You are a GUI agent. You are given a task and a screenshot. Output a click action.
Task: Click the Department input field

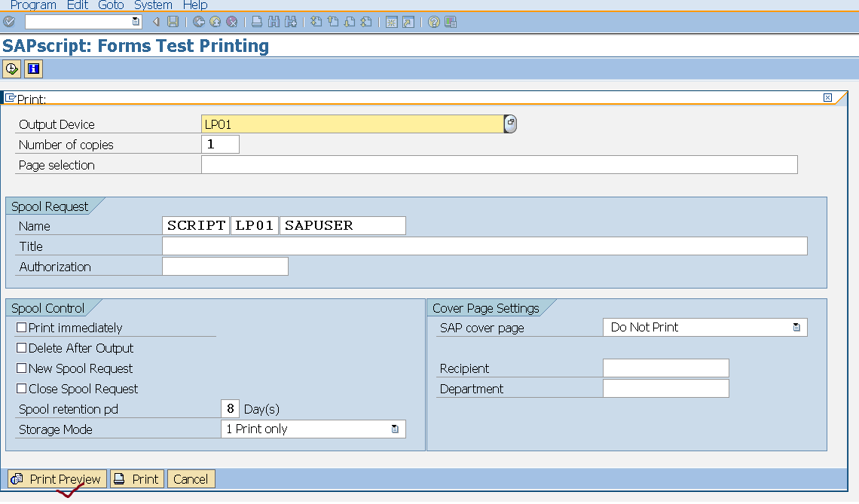tap(665, 389)
